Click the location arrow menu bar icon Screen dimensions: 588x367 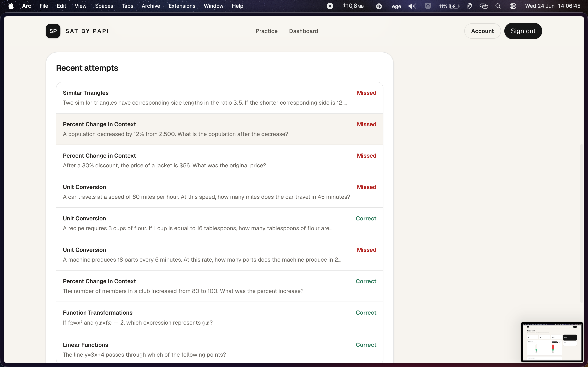[330, 6]
